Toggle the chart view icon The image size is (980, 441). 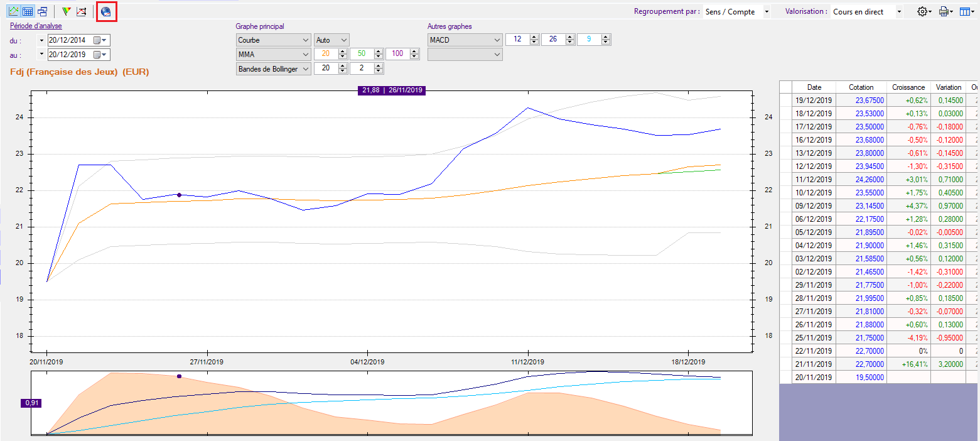tap(13, 11)
